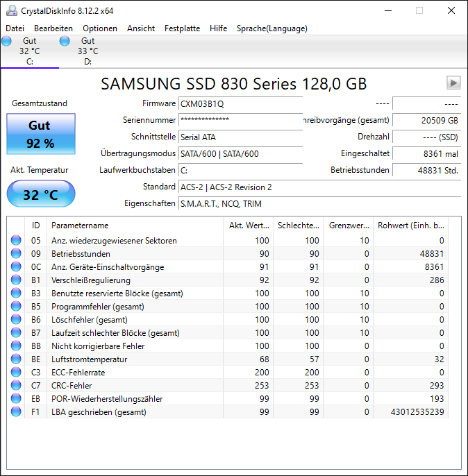The width and height of the screenshot is (468, 476).
Task: Click the Schlechte... column header
Action: (299, 226)
